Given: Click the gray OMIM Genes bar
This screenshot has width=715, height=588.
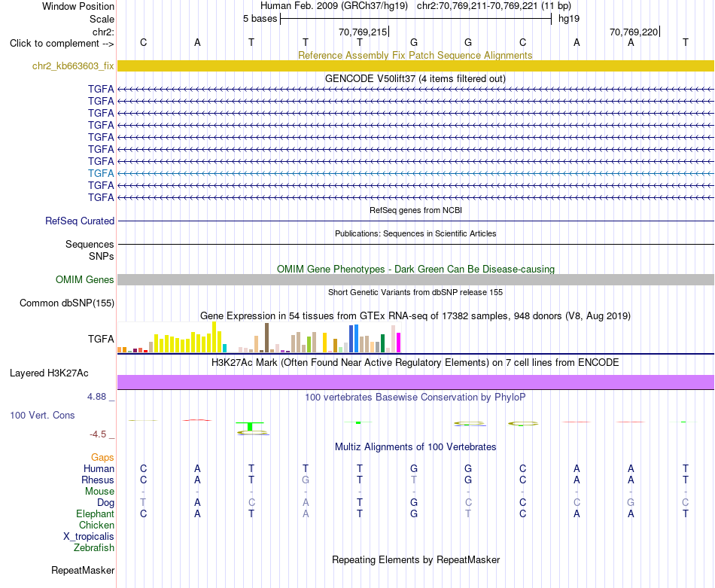Looking at the screenshot, I should (x=415, y=279).
